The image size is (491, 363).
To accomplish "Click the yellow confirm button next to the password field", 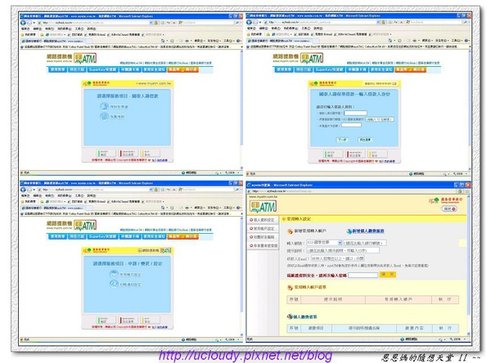I will [x=387, y=274].
